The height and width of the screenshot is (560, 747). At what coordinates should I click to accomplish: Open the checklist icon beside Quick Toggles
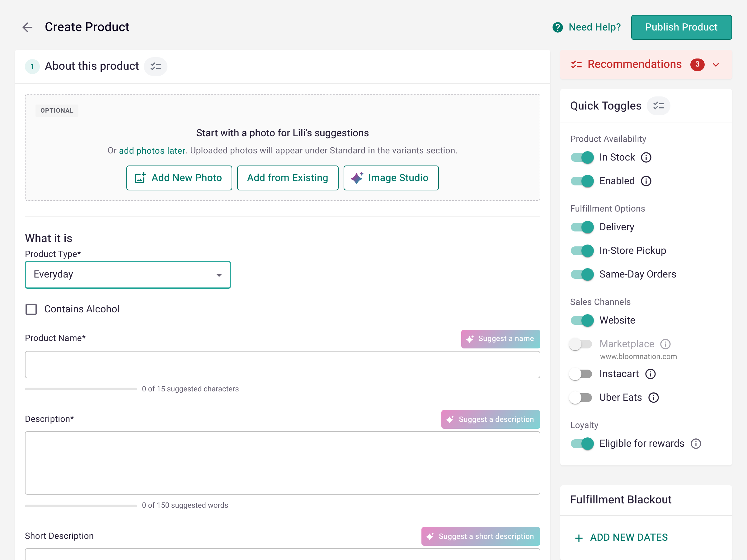pyautogui.click(x=659, y=106)
